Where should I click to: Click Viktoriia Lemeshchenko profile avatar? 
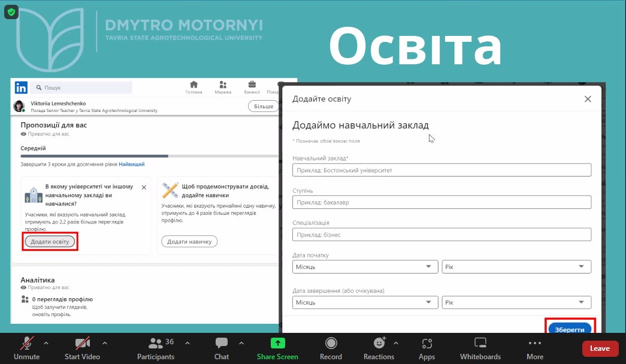19,106
